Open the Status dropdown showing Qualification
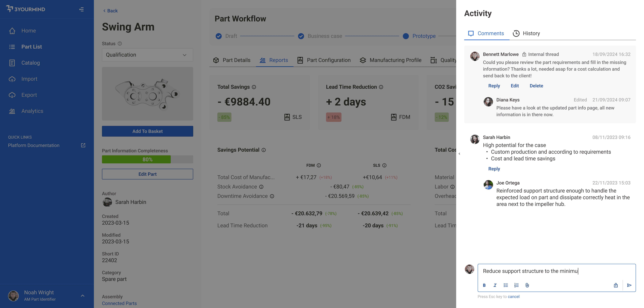 coord(147,55)
